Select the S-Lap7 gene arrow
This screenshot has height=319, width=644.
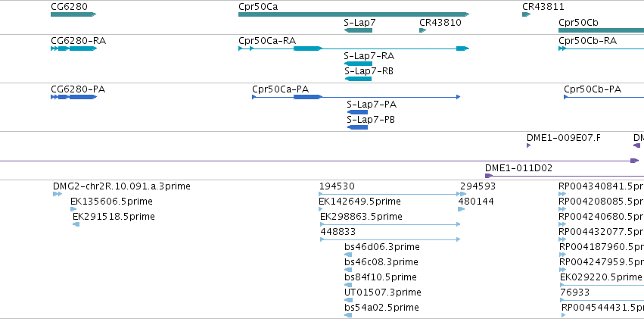[x=358, y=30]
